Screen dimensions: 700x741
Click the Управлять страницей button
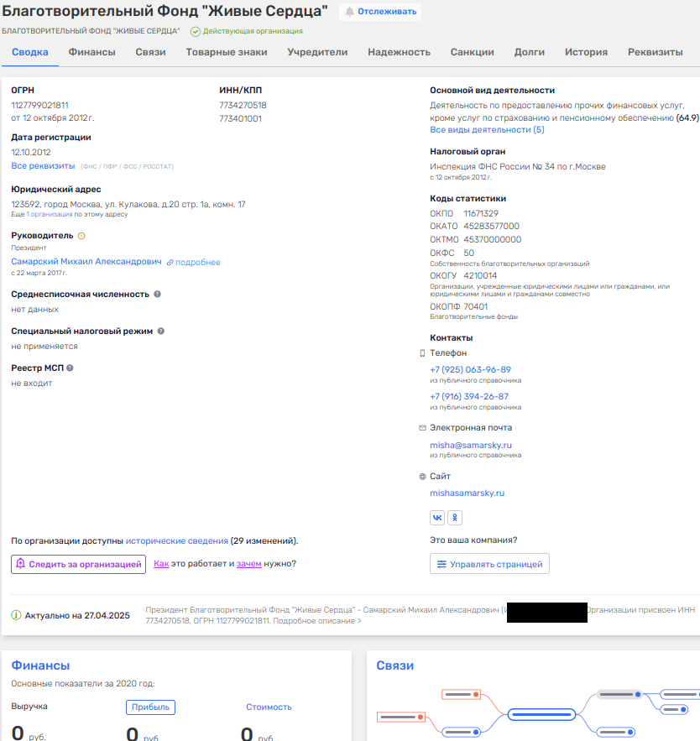click(x=489, y=564)
